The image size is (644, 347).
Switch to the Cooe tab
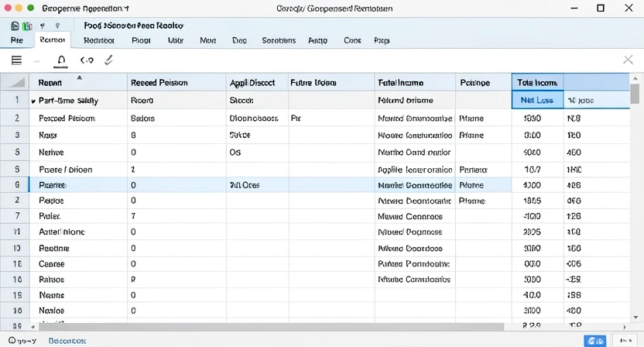[352, 40]
